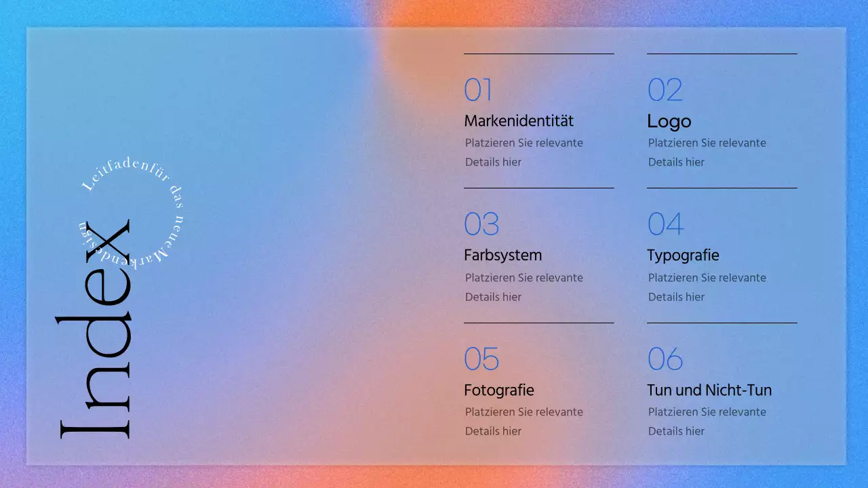
Task: Select the Typografie heading
Action: click(x=683, y=256)
